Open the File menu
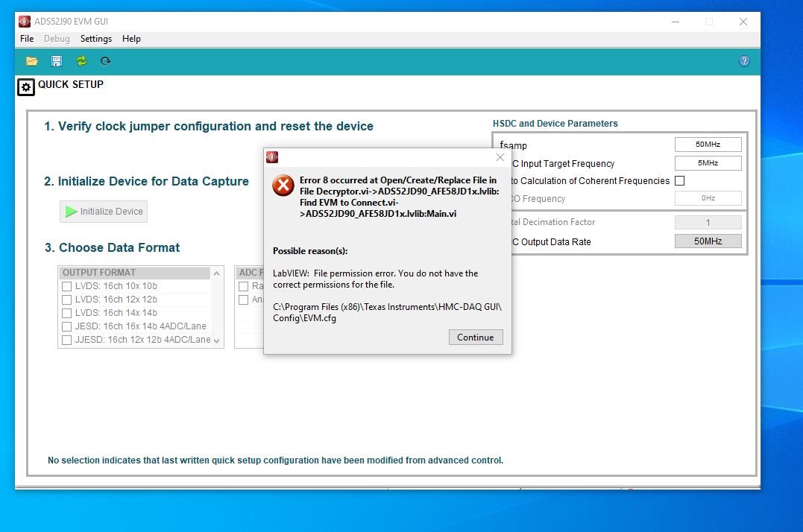Viewport: 803px width, 532px height. coord(27,39)
